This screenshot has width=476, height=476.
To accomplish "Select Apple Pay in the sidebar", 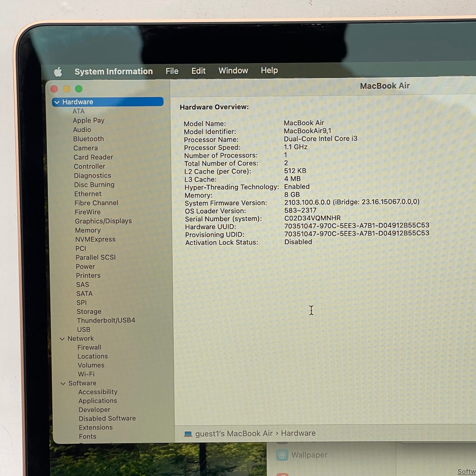I will coord(89,121).
